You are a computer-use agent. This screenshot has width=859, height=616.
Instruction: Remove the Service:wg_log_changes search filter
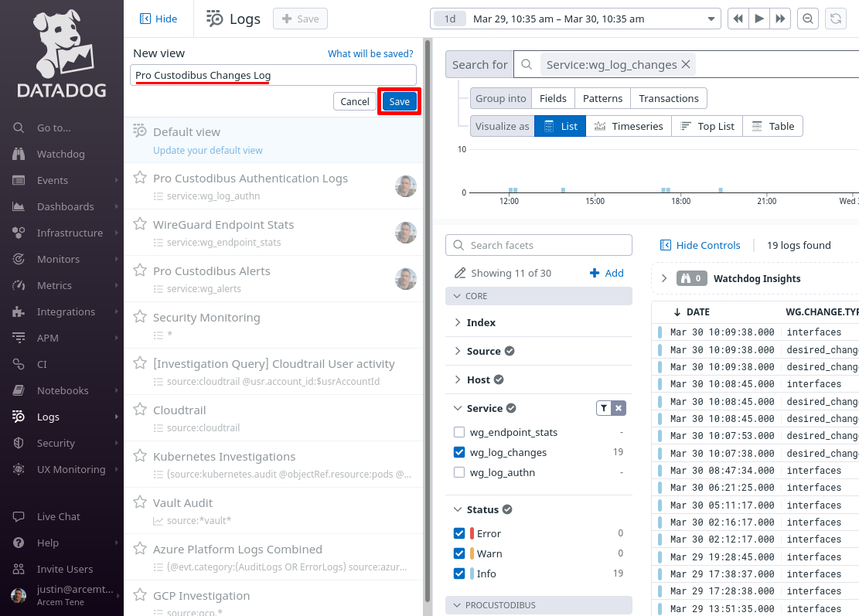[686, 65]
